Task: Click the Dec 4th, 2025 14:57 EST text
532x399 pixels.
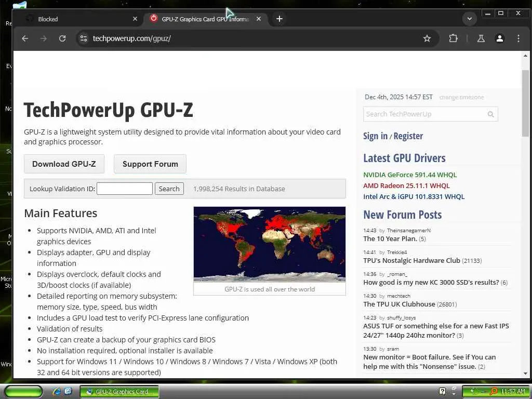Action: (x=398, y=97)
